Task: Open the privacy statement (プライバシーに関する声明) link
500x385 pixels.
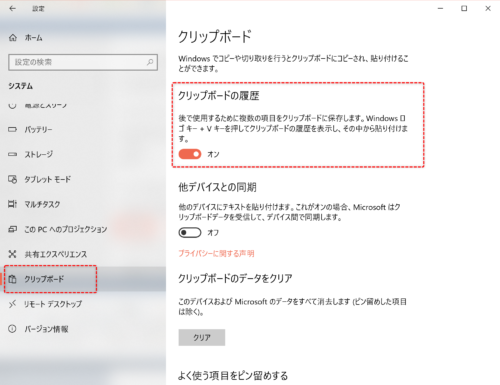Action: (216, 253)
